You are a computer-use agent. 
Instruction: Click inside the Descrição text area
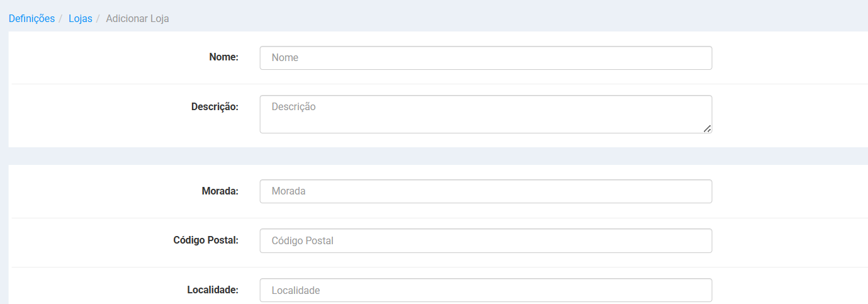[486, 114]
